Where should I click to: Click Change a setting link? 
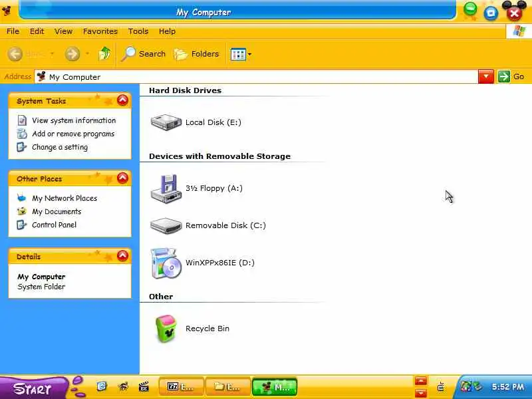60,147
